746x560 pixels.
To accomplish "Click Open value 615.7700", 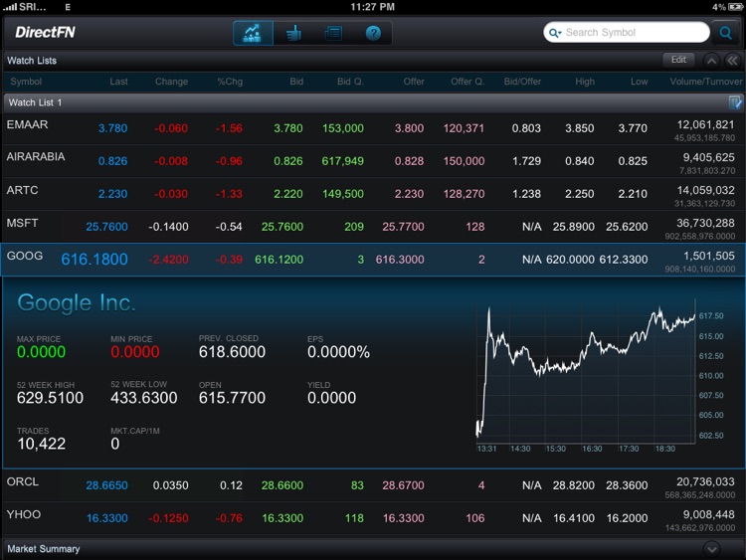I will point(232,398).
